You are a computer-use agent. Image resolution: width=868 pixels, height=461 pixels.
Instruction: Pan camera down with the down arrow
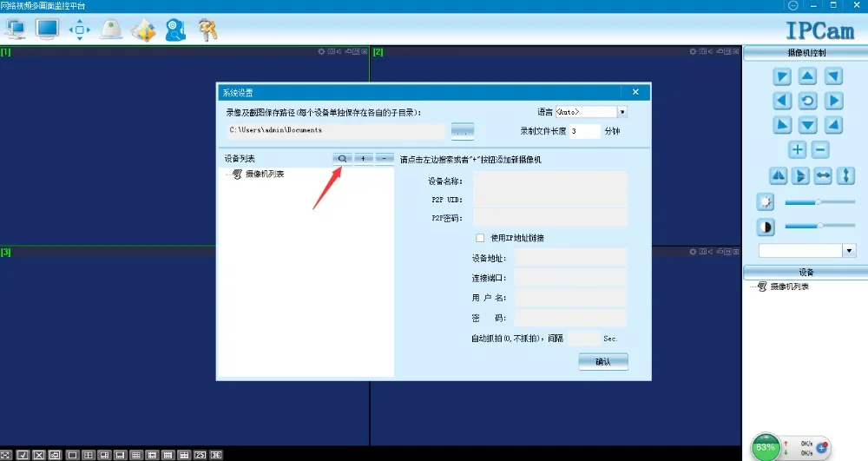point(807,125)
